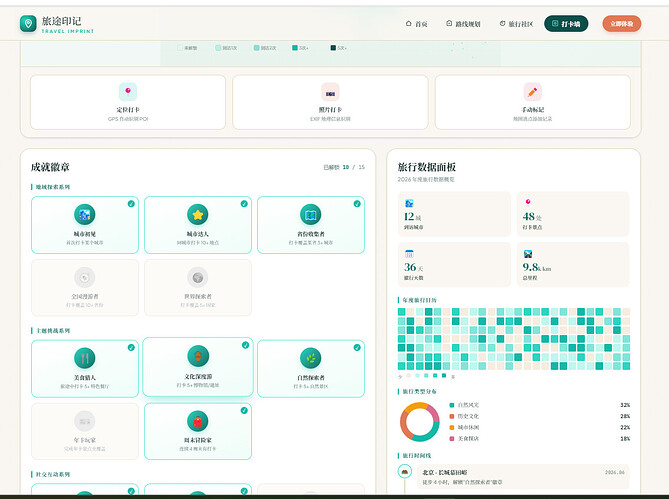Click the road icon above 9.8k km

528,254
